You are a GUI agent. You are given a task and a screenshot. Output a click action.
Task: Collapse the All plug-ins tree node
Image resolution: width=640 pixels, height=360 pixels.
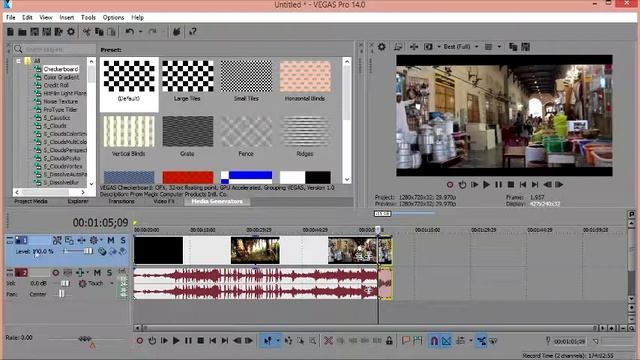18,61
